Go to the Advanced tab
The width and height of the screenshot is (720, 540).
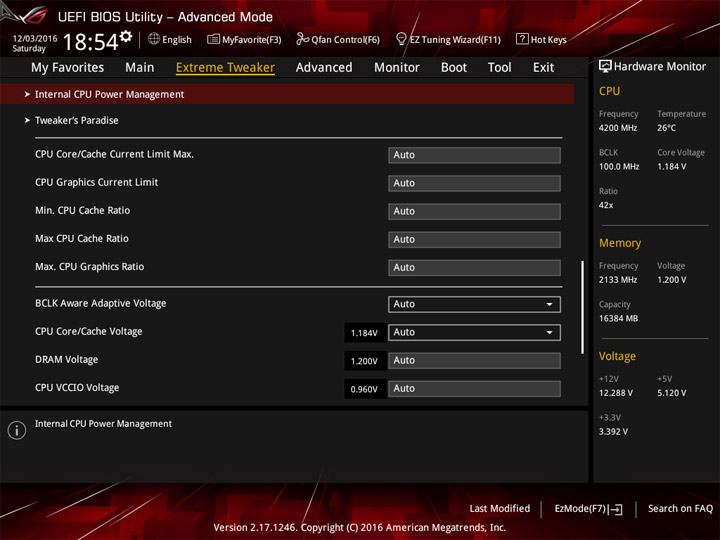coord(324,68)
